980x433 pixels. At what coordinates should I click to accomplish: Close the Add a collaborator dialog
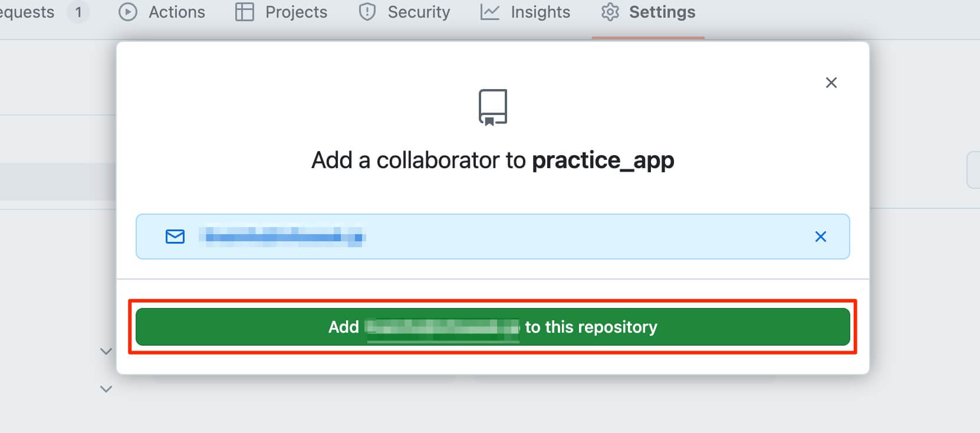point(831,83)
